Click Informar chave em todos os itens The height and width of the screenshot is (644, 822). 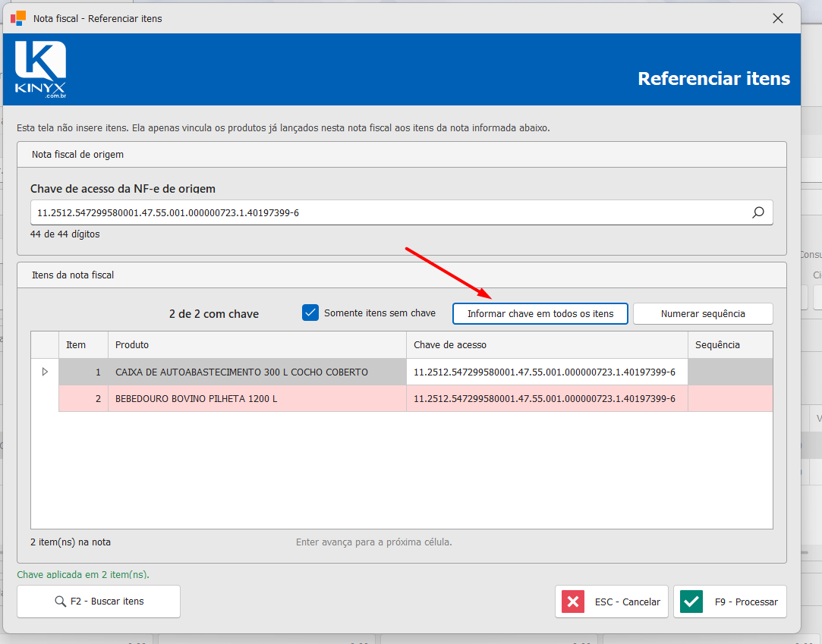tap(540, 313)
